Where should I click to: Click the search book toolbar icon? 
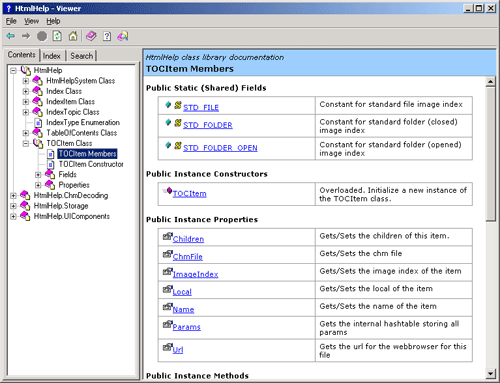point(123,36)
